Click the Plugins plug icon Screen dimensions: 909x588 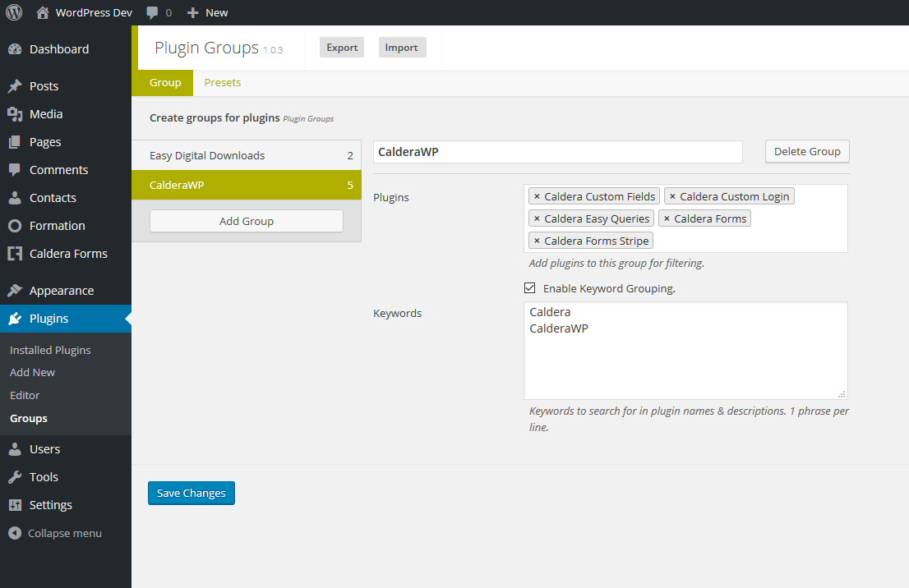click(x=15, y=318)
